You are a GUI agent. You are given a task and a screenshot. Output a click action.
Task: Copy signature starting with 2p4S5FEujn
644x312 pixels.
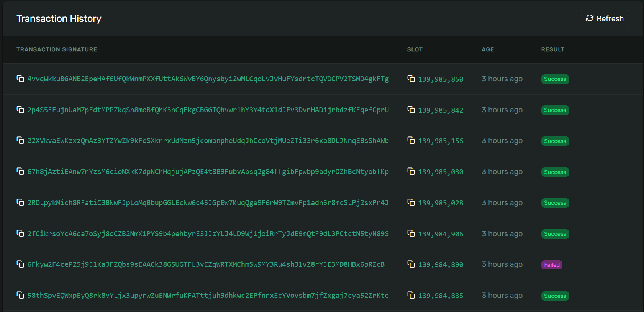[x=20, y=110]
